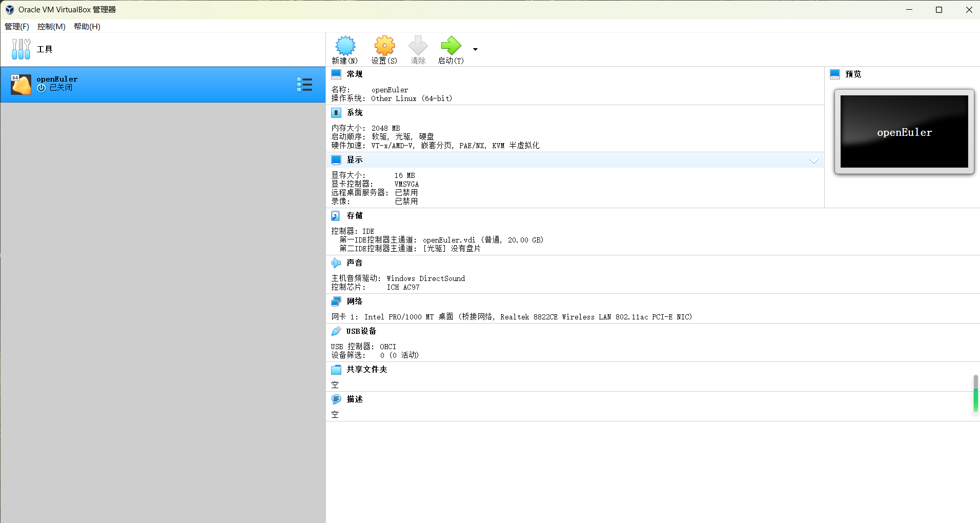Click the 新建(N) new VM icon
This screenshot has width=980, height=523.
[x=345, y=46]
